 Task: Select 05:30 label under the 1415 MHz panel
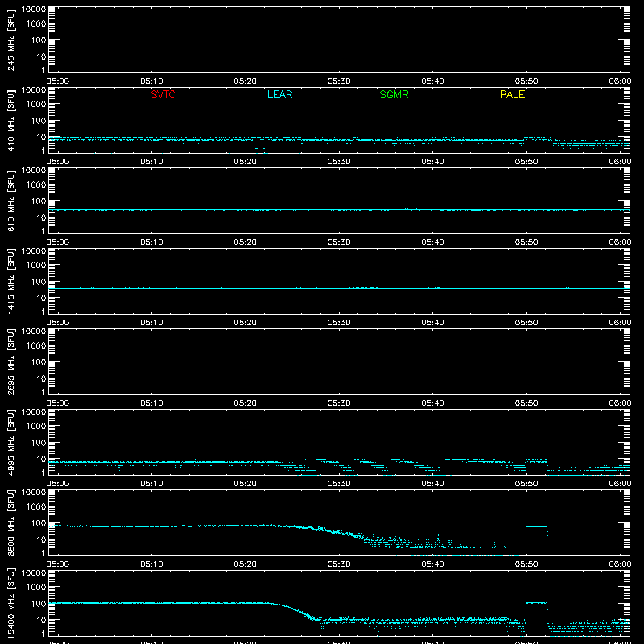tap(339, 323)
